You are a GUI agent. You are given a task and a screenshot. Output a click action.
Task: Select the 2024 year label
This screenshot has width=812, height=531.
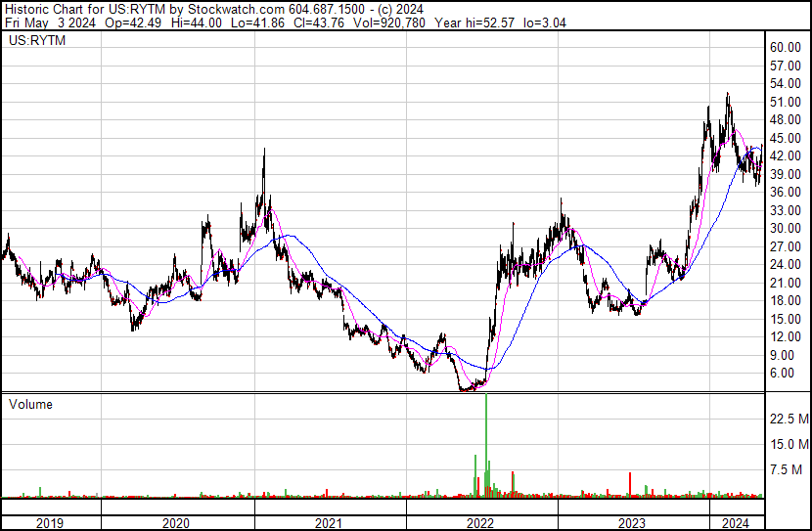736,523
